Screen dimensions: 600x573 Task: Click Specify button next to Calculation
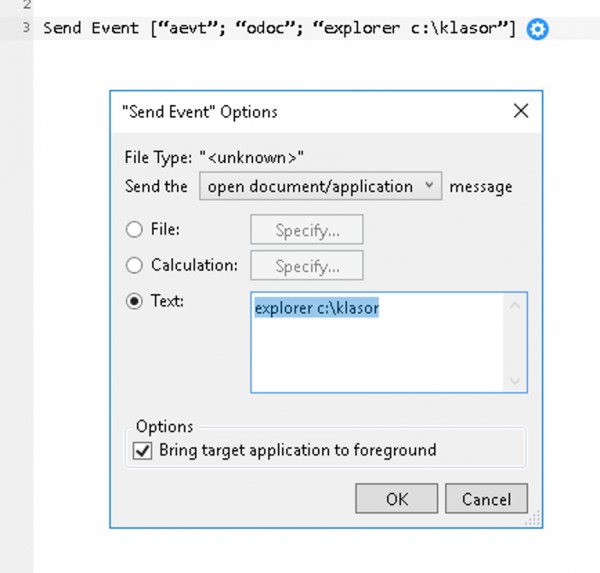coord(307,266)
